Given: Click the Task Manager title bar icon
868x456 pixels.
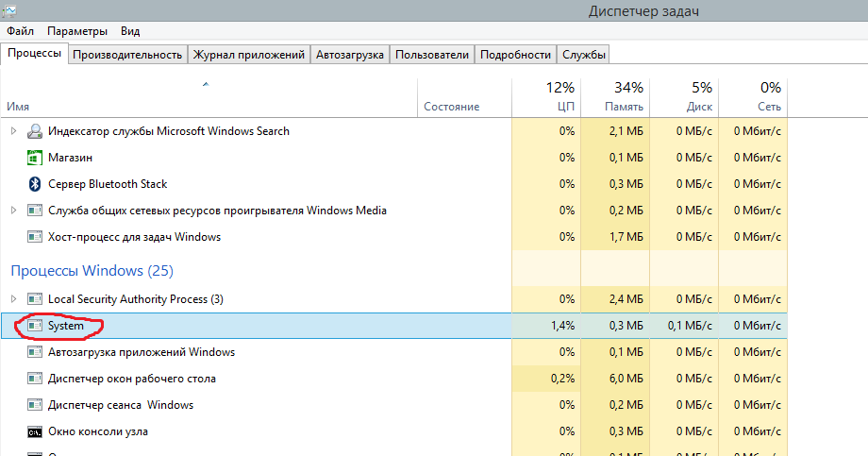Looking at the screenshot, I should [8, 10].
